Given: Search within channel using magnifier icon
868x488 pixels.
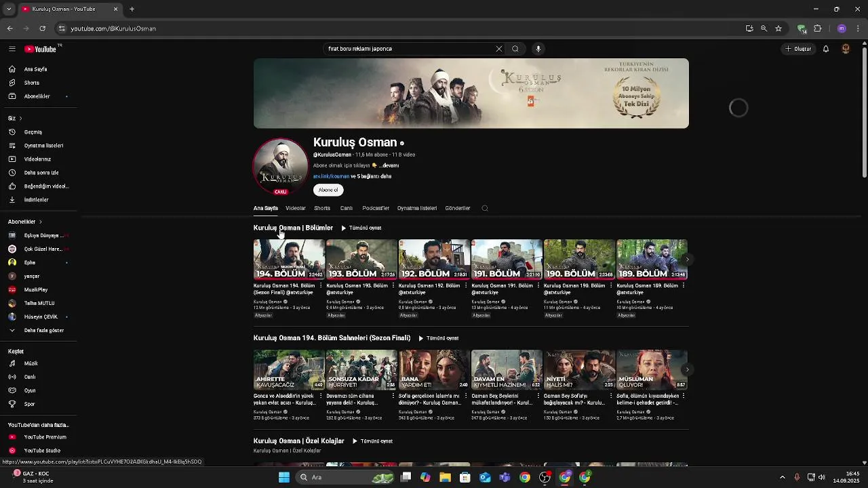Looking at the screenshot, I should coord(485,208).
